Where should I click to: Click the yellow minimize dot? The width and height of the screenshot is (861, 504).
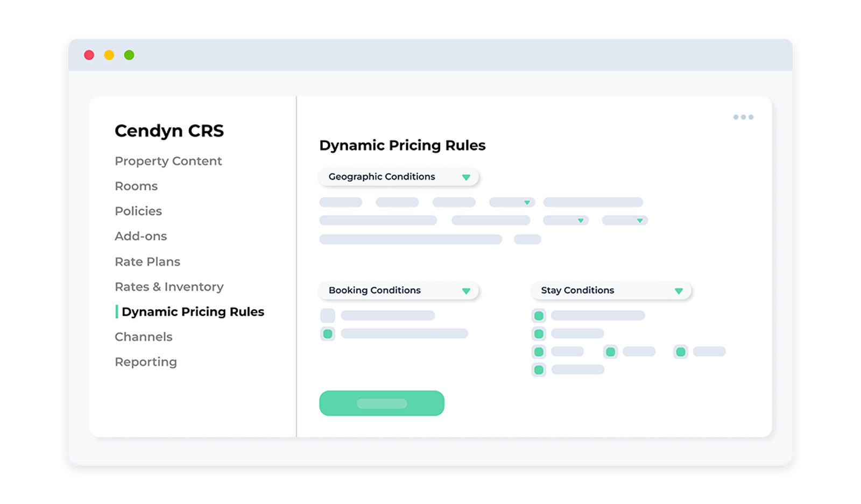109,55
